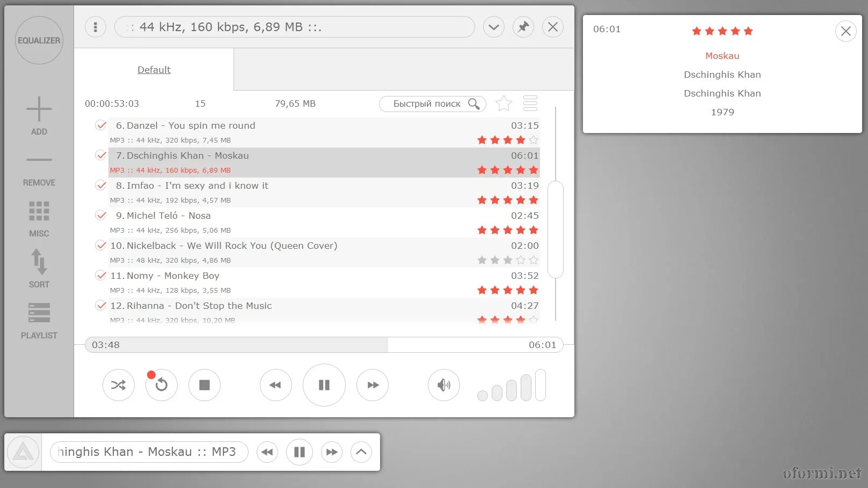Image resolution: width=868 pixels, height=488 pixels.
Task: Click the scrolling title in mini player
Action: point(149,452)
